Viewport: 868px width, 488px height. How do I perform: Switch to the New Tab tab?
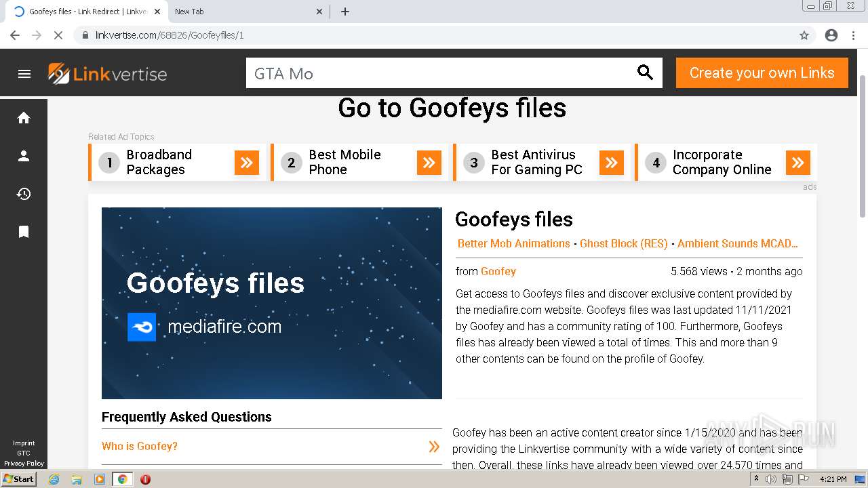(x=244, y=12)
